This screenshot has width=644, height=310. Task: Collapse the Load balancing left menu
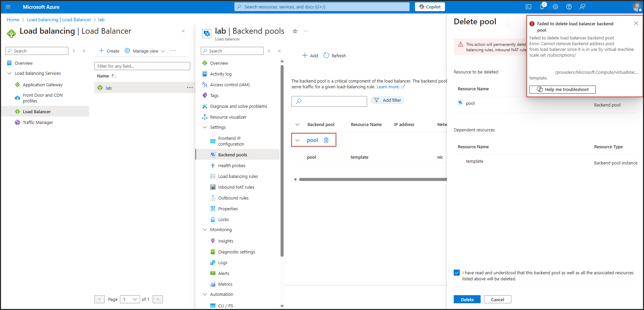click(183, 31)
